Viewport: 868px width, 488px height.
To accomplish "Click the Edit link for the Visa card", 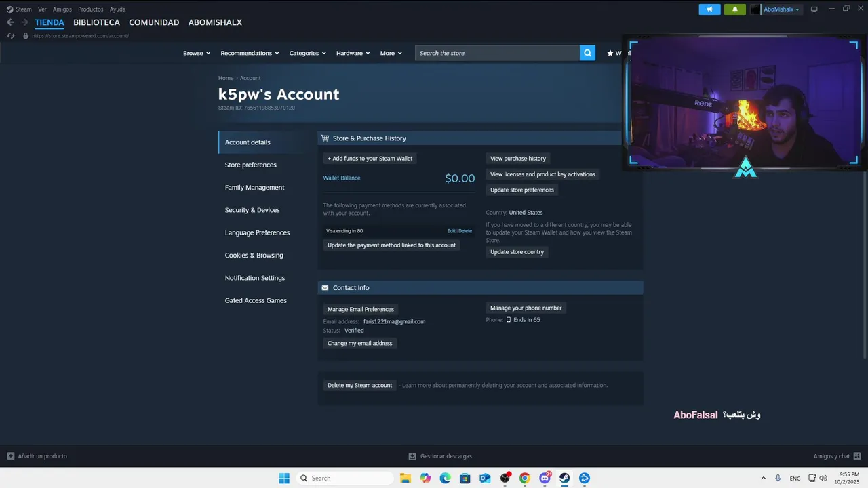I will point(452,231).
